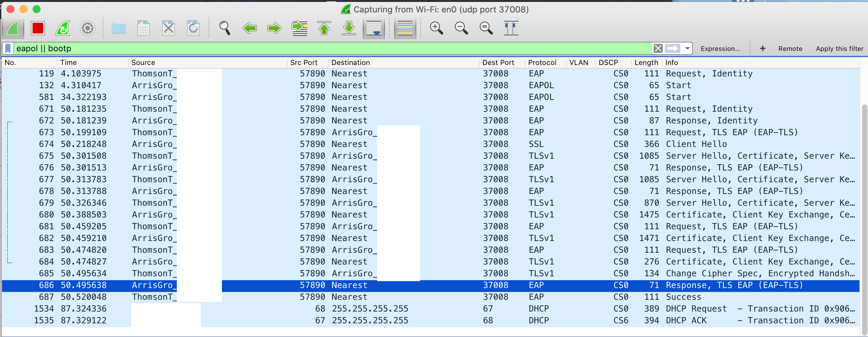Zoom in packet text
The height and width of the screenshot is (337, 868).
click(436, 28)
